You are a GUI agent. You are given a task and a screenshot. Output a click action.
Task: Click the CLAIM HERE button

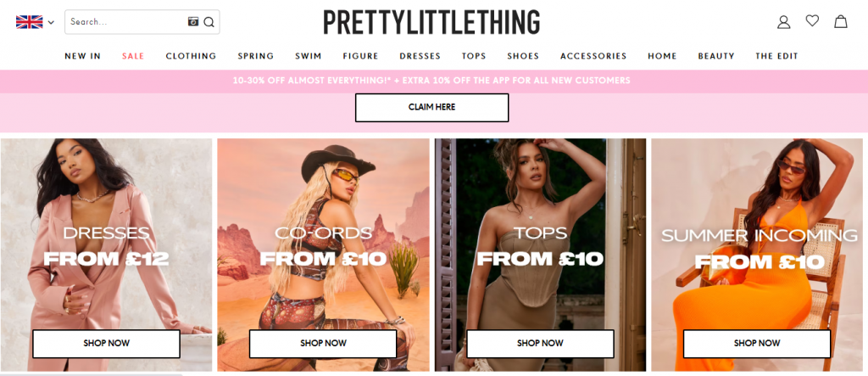point(431,107)
